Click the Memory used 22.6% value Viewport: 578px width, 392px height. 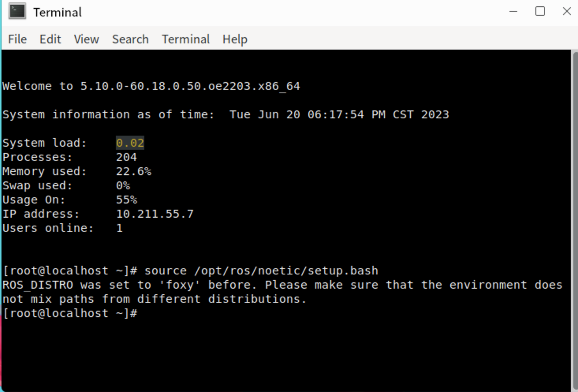pyautogui.click(x=133, y=171)
